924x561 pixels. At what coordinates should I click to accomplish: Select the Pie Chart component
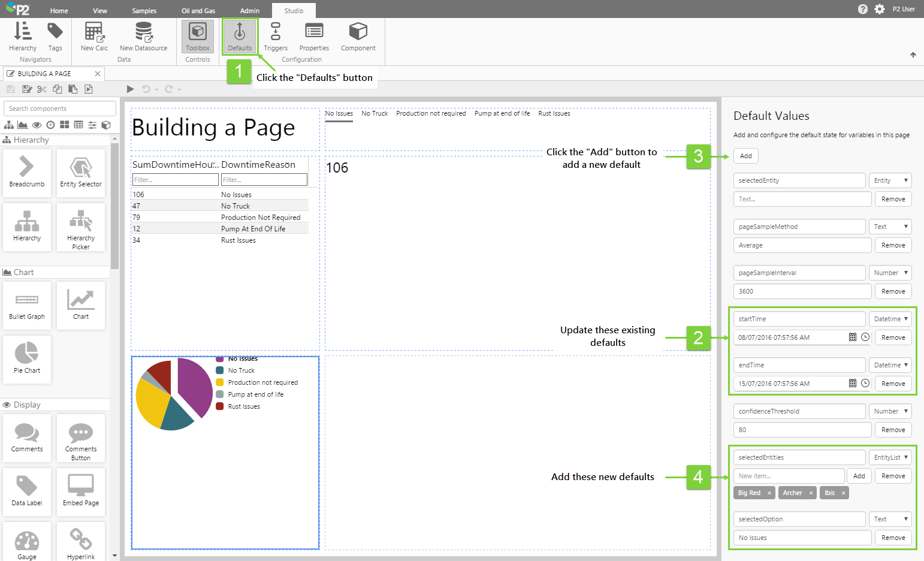[x=27, y=358]
